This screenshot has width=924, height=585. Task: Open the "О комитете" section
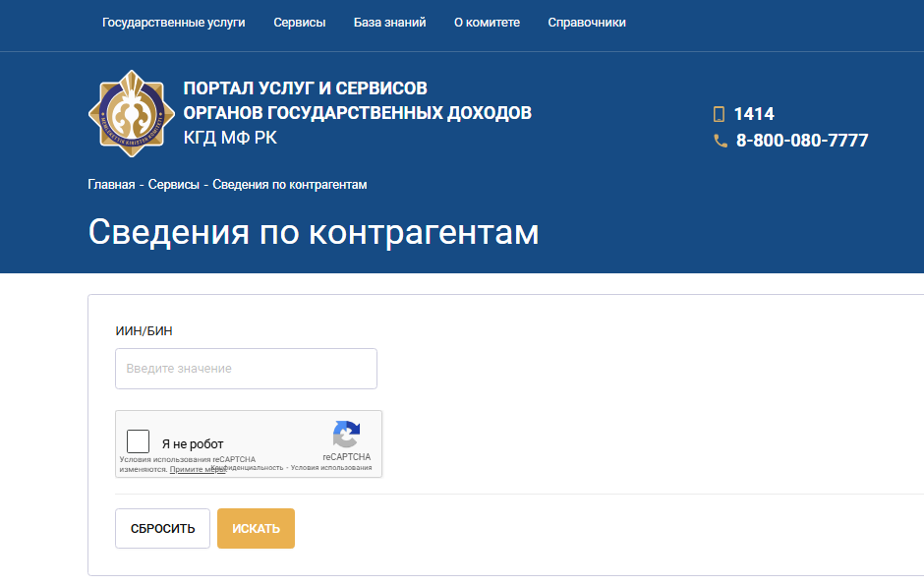pos(487,22)
